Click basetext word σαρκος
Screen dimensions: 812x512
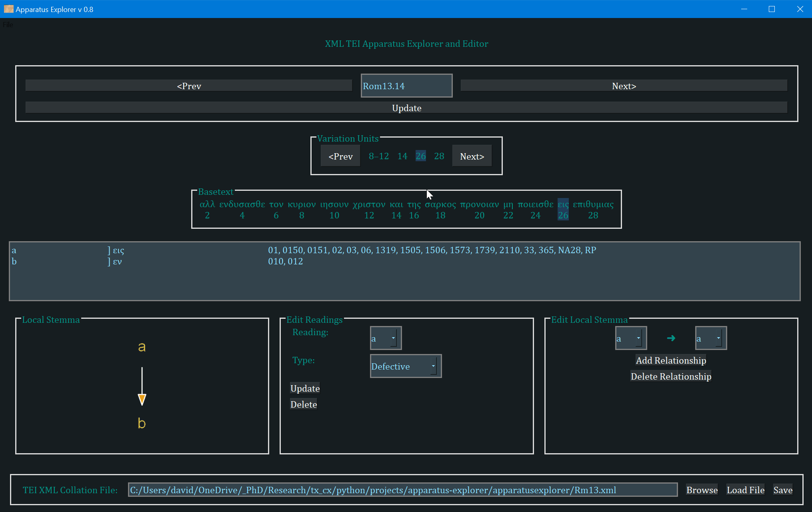(x=440, y=204)
